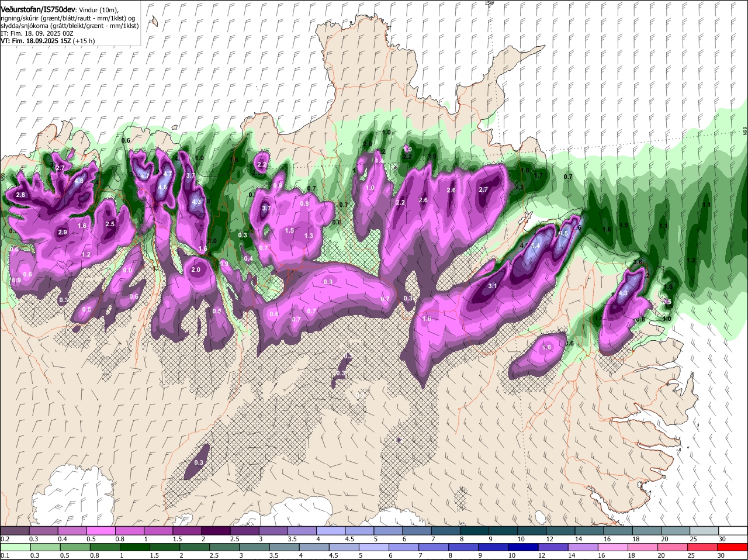Click the Veðurstofan/IS750dev title text
The width and height of the screenshot is (748, 560).
[x=38, y=10]
